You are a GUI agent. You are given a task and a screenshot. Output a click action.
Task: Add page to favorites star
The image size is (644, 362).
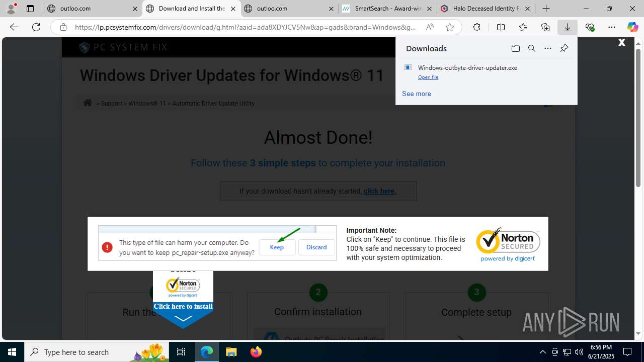pos(450,27)
